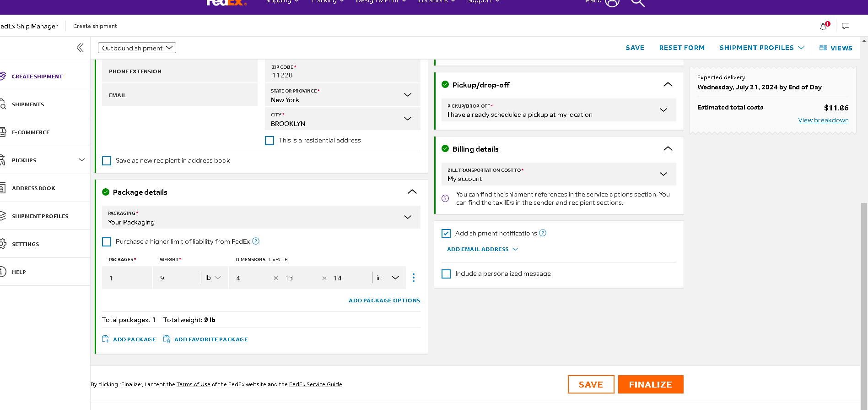Click Package details green check icon

click(x=106, y=192)
